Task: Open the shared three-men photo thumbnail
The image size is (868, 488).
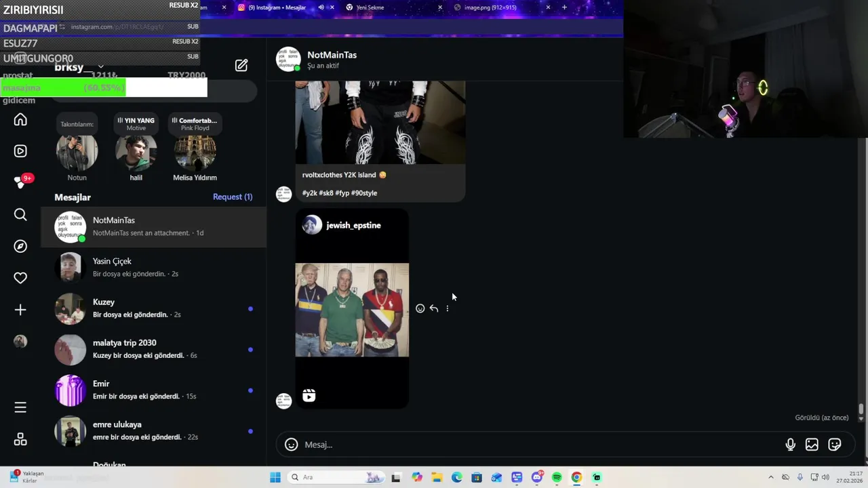Action: [x=352, y=310]
